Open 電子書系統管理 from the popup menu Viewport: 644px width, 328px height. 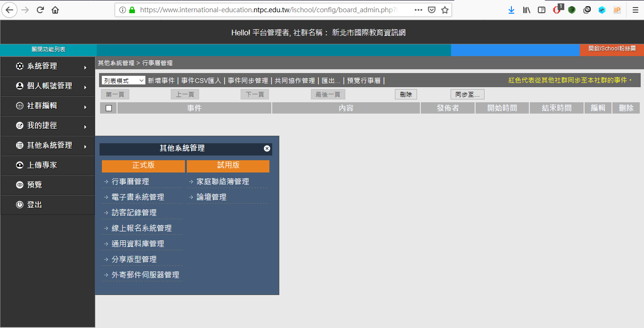(138, 197)
